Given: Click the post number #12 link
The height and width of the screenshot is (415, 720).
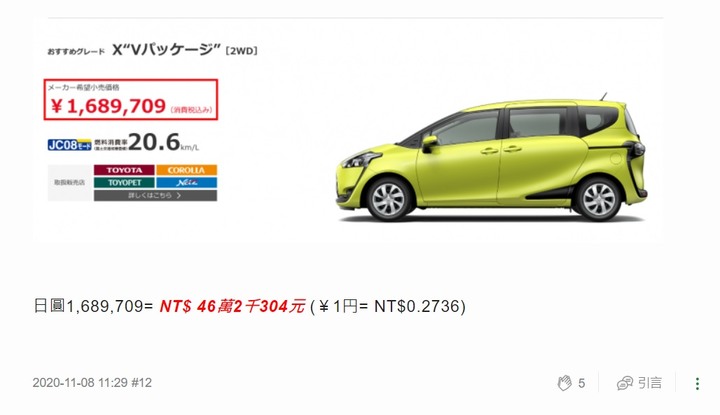Looking at the screenshot, I should point(141,383).
